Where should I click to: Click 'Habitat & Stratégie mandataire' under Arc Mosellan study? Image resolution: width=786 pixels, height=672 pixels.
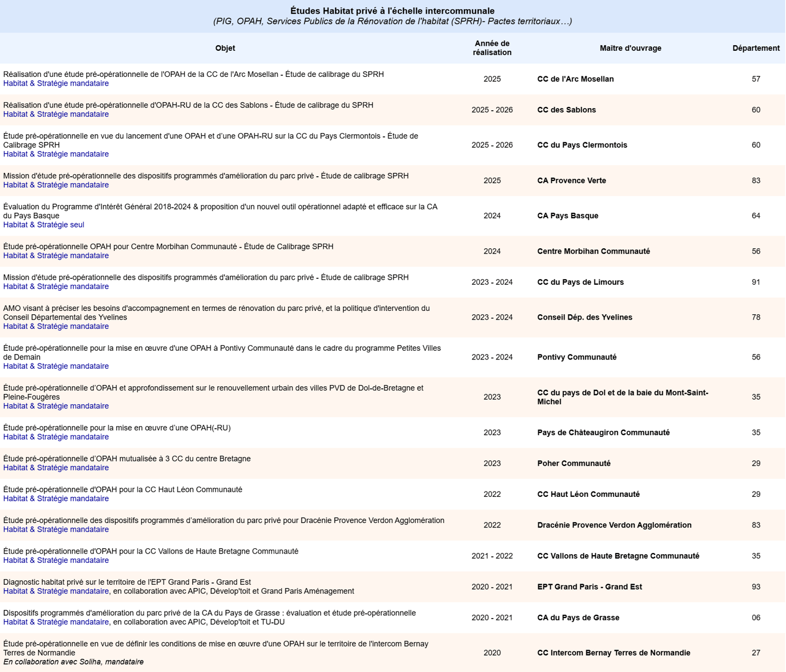click(x=56, y=83)
